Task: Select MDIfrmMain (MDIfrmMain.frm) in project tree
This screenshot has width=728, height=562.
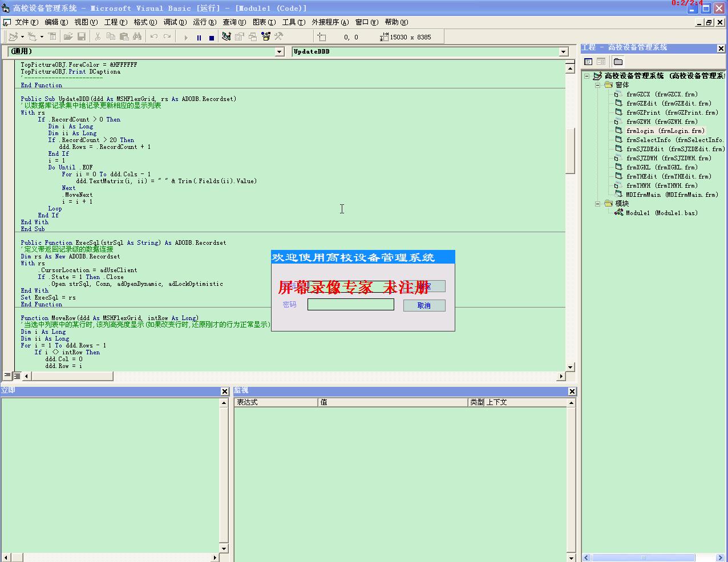Action: (672, 195)
